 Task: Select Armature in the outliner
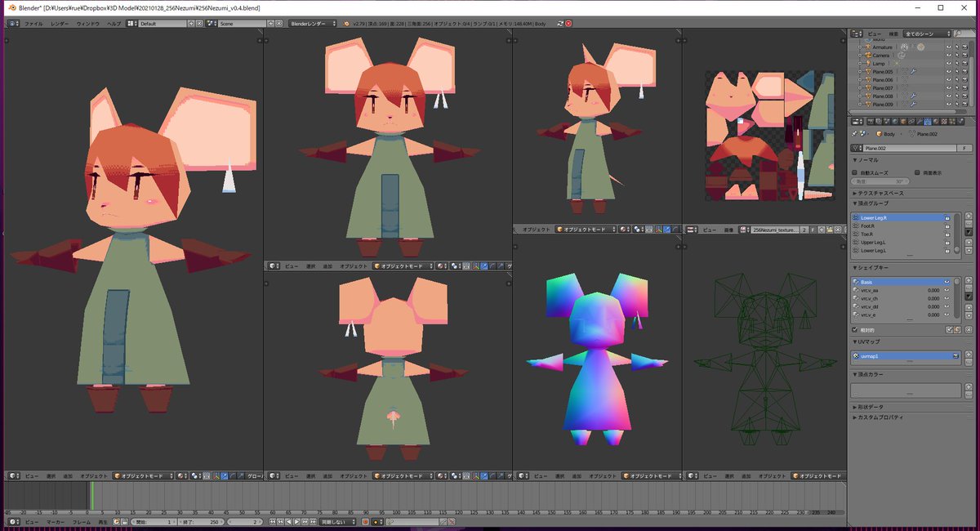(882, 47)
